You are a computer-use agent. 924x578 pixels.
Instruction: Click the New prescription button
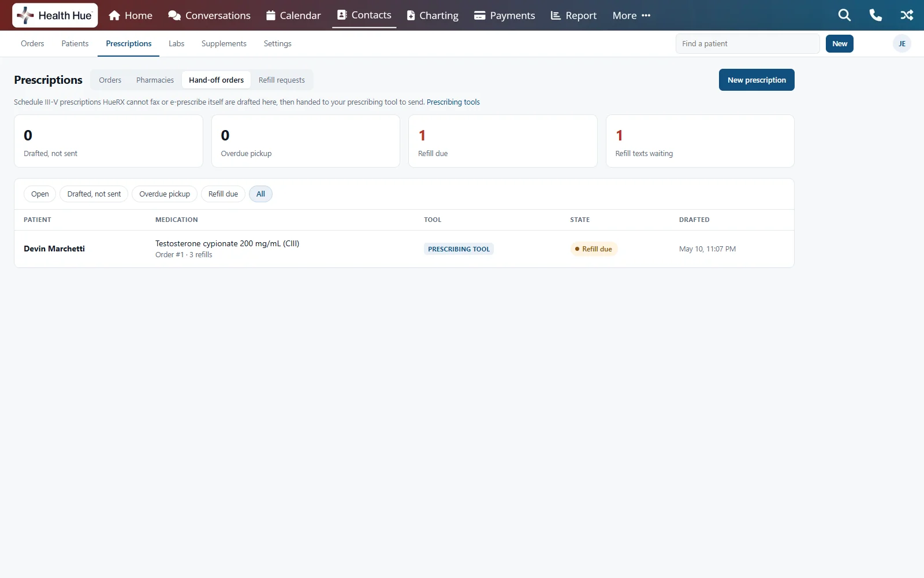click(757, 80)
